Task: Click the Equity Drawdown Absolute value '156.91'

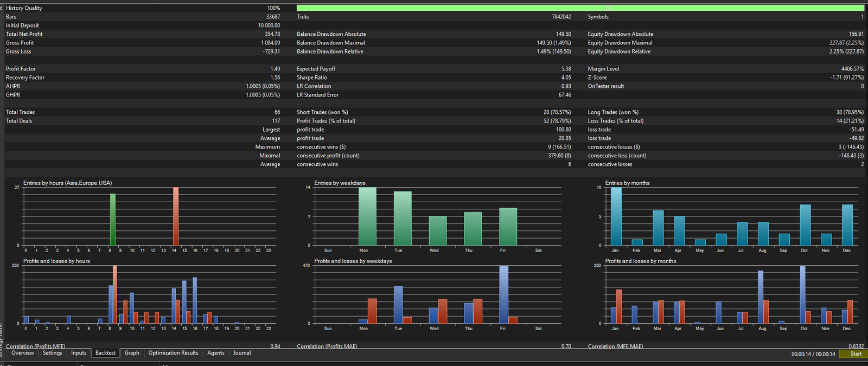Action: click(x=856, y=34)
